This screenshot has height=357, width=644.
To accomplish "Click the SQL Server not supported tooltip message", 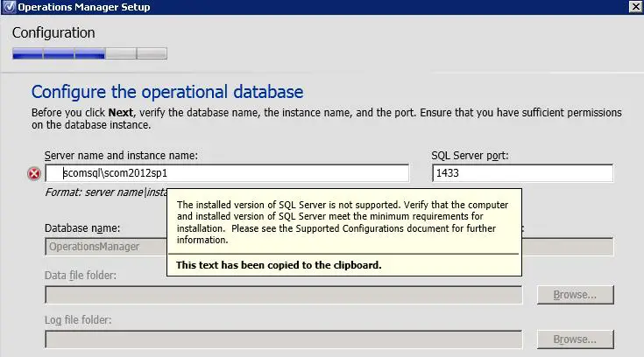I will [343, 222].
